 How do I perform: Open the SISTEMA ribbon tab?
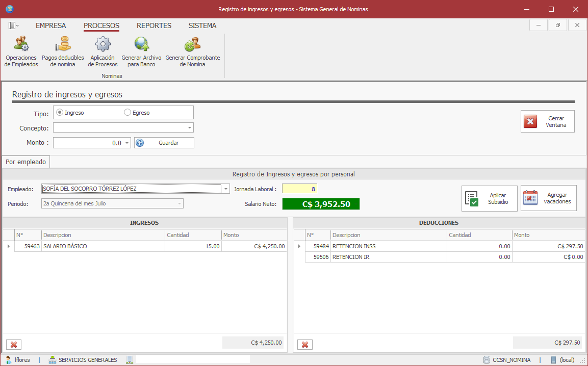click(x=202, y=25)
